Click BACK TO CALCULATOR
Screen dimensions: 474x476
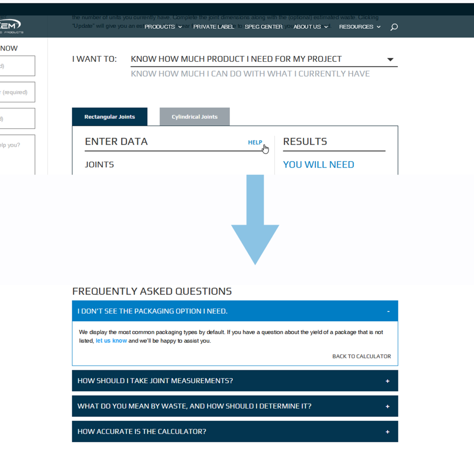pos(361,356)
